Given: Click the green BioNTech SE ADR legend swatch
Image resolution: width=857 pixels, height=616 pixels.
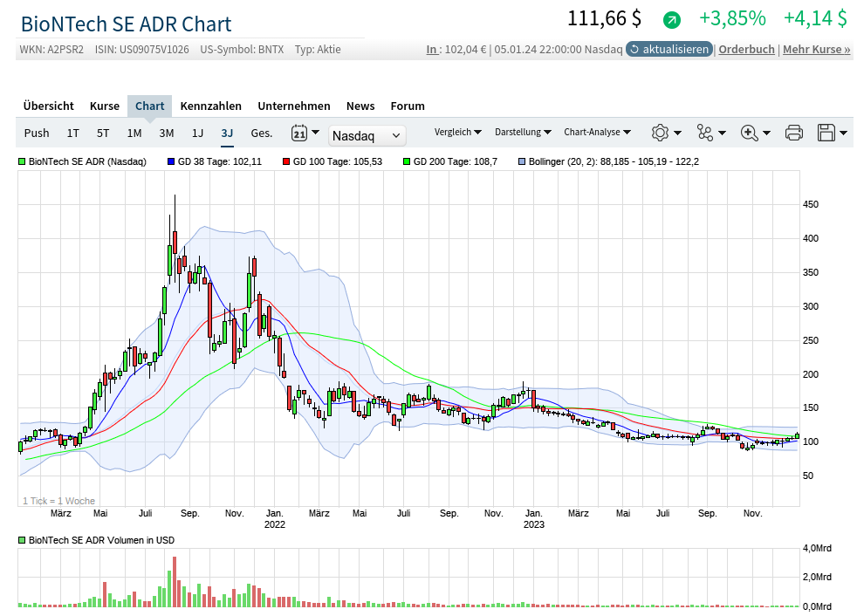Looking at the screenshot, I should tap(22, 161).
